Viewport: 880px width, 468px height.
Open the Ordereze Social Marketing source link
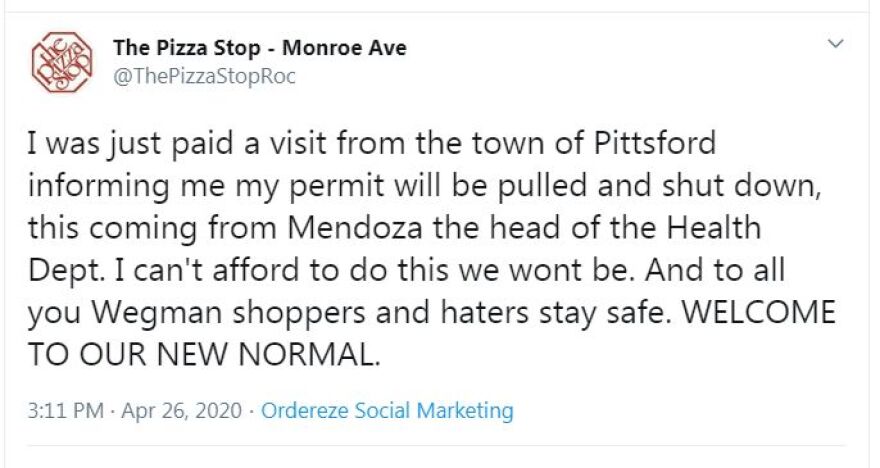[387, 411]
